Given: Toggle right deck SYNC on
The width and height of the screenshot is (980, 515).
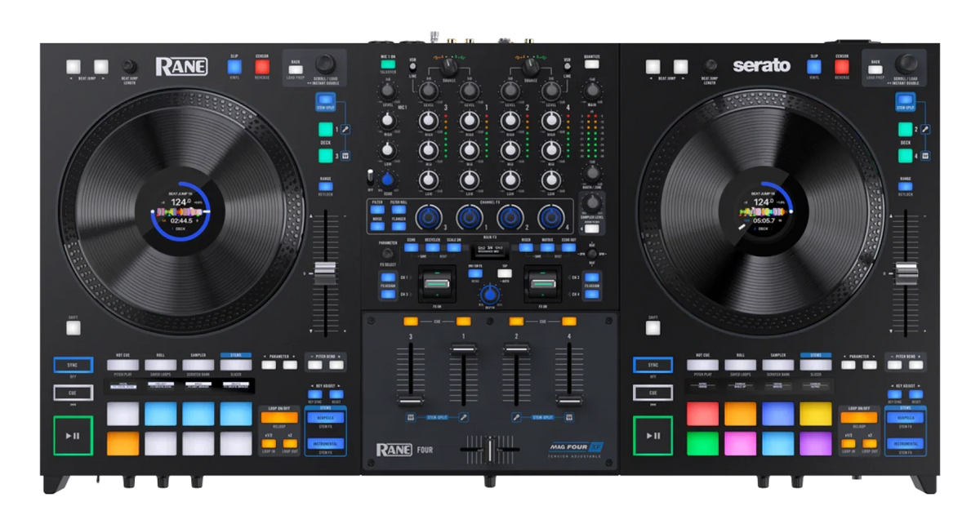Looking at the screenshot, I should pos(653,365).
